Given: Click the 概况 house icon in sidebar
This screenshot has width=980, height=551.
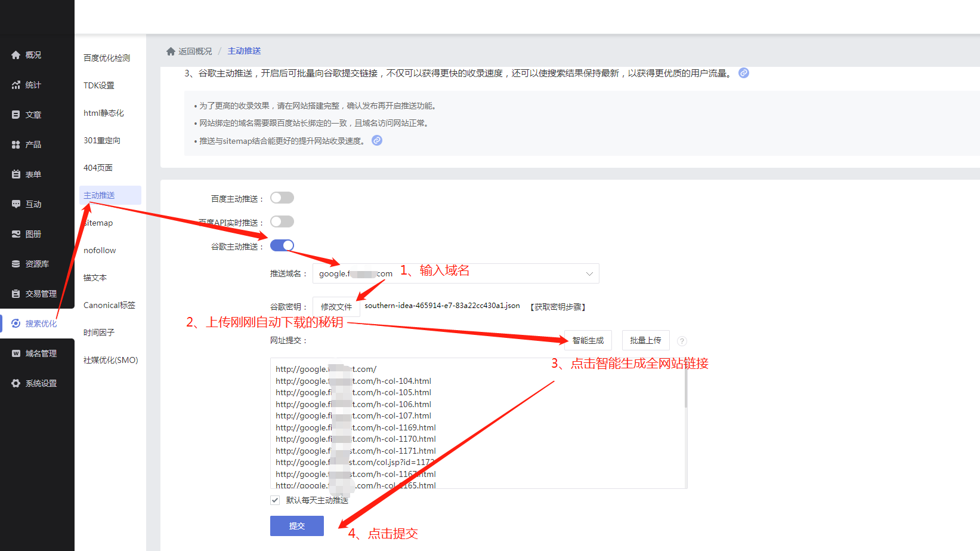Looking at the screenshot, I should (16, 55).
